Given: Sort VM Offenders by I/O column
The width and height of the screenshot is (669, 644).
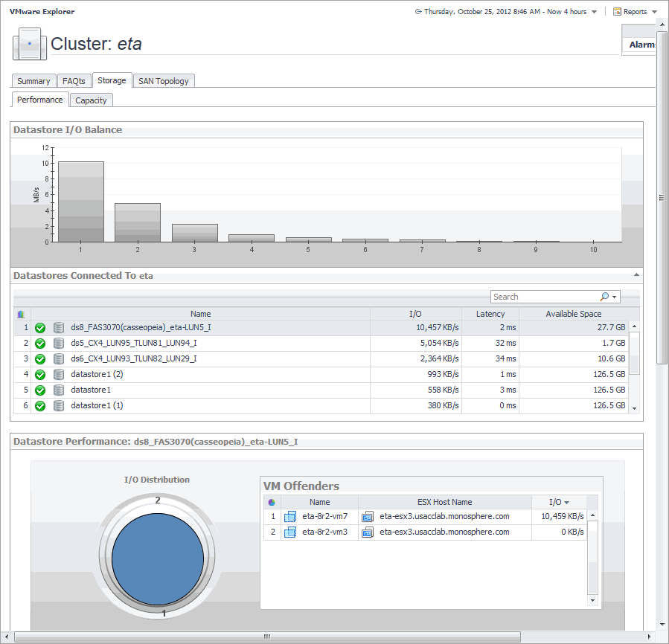Looking at the screenshot, I should [x=559, y=503].
